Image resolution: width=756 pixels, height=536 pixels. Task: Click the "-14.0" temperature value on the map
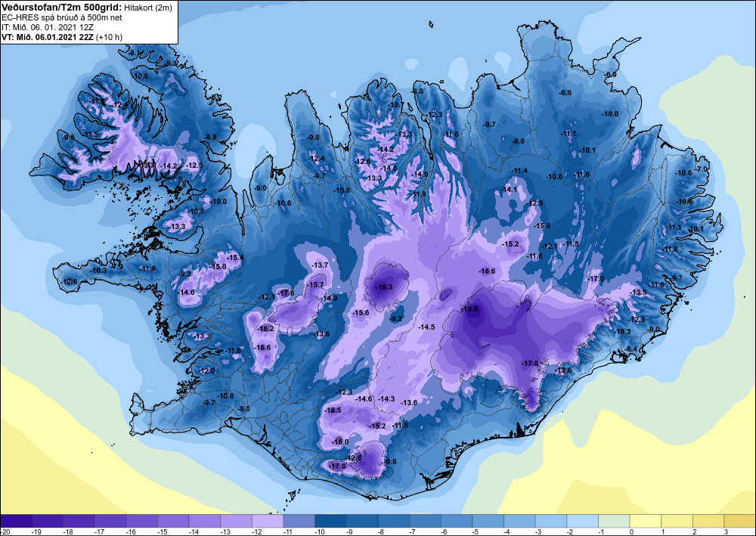coord(389,169)
